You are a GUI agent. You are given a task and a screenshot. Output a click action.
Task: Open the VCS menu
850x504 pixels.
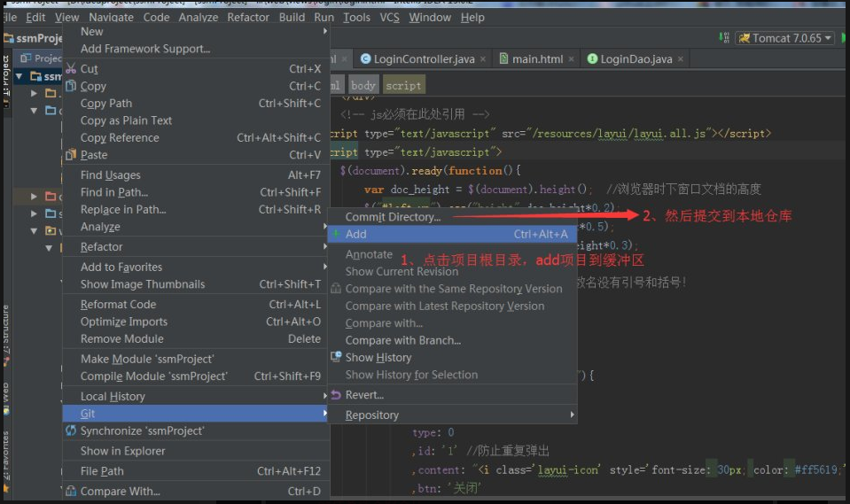click(390, 18)
